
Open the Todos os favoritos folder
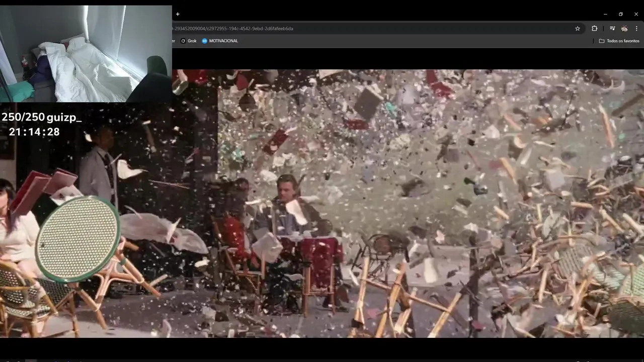pyautogui.click(x=619, y=41)
